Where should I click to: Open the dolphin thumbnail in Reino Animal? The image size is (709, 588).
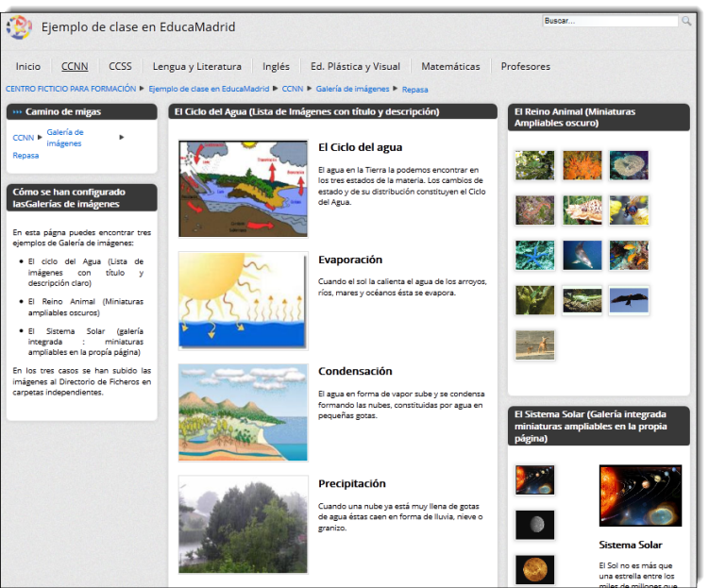(582, 255)
